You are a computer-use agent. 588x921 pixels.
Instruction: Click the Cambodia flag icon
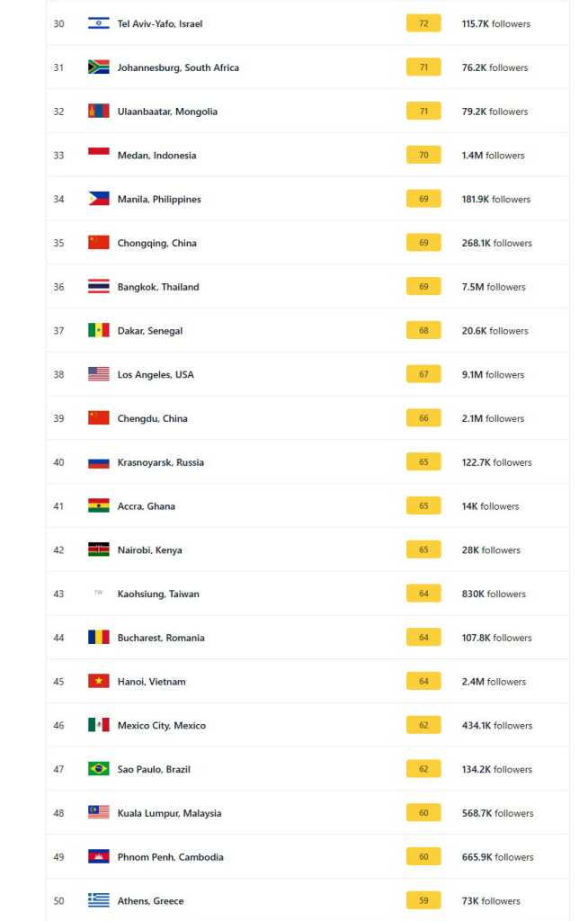point(99,856)
